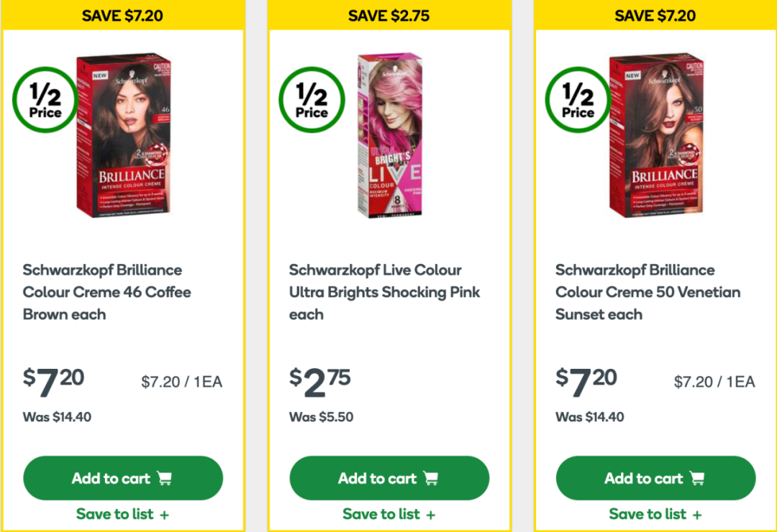Open Shocking Pink Live Colour product image
Viewport: 777px width, 532px height.
(390, 134)
